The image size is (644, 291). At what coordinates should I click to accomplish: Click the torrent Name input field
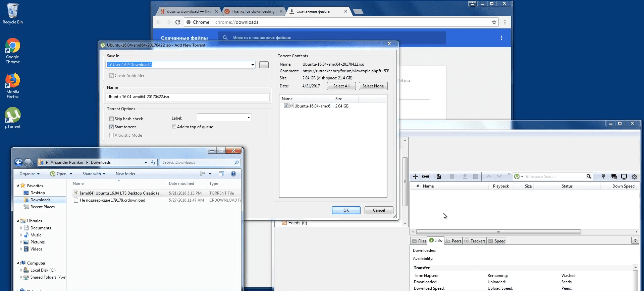tap(187, 97)
